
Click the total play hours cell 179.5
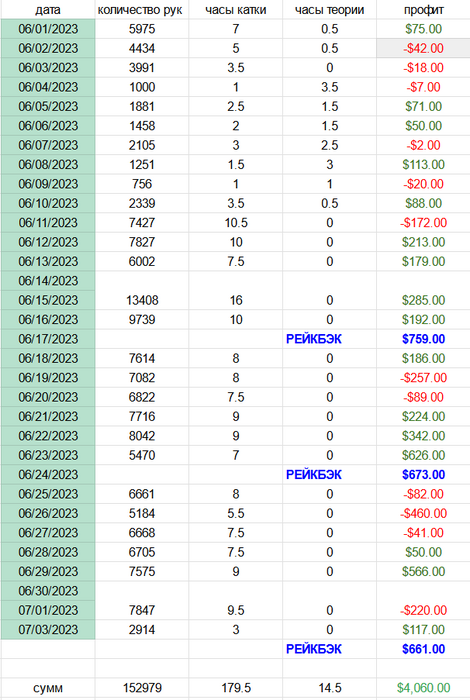236,688
